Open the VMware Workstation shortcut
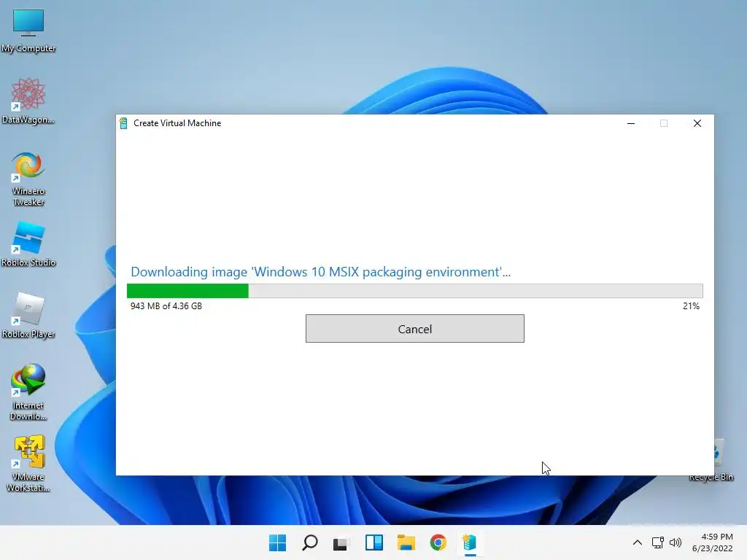The height and width of the screenshot is (560, 747). (x=28, y=464)
